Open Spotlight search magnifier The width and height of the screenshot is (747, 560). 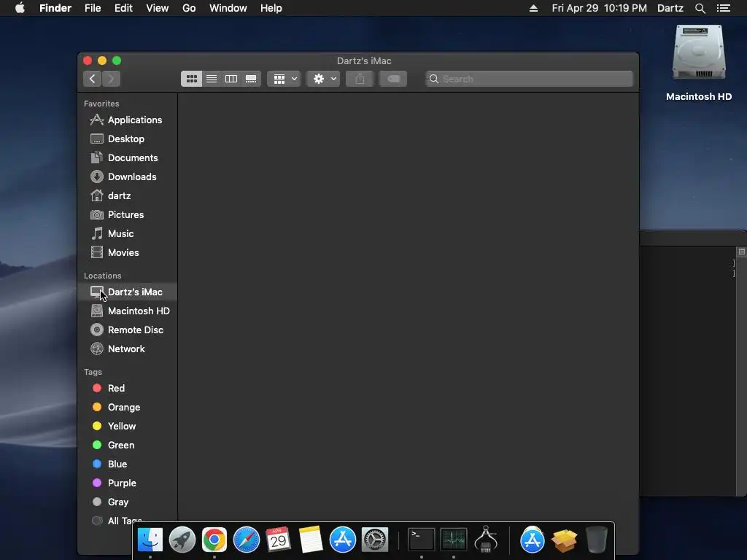(x=700, y=8)
